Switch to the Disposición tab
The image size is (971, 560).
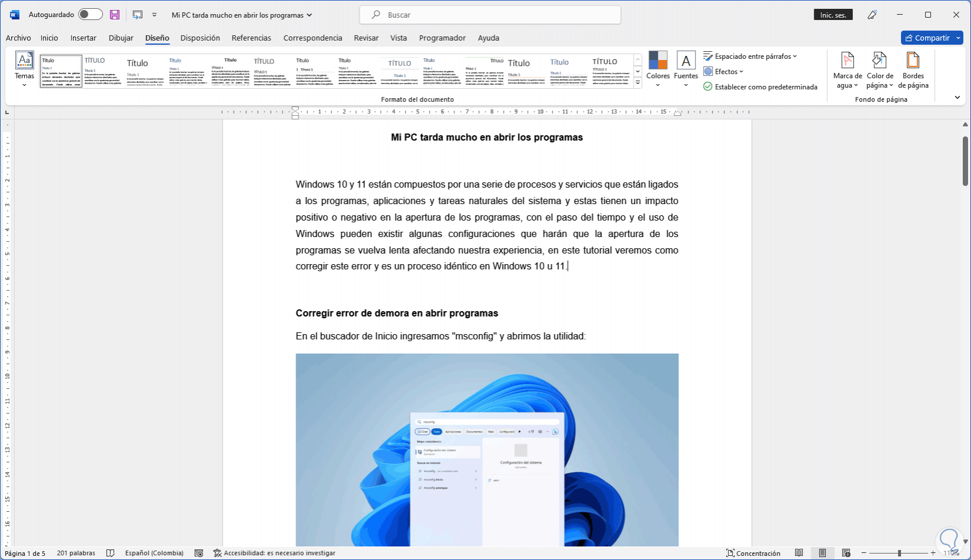pyautogui.click(x=200, y=38)
